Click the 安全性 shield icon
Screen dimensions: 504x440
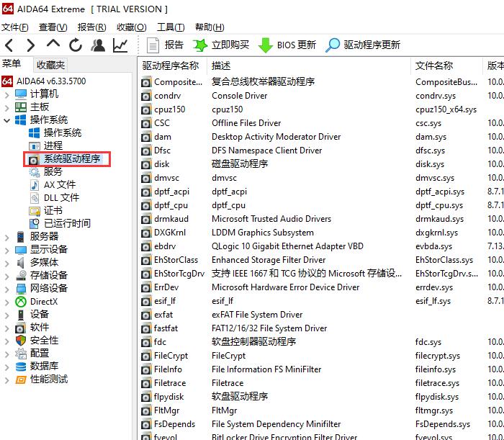coord(21,341)
